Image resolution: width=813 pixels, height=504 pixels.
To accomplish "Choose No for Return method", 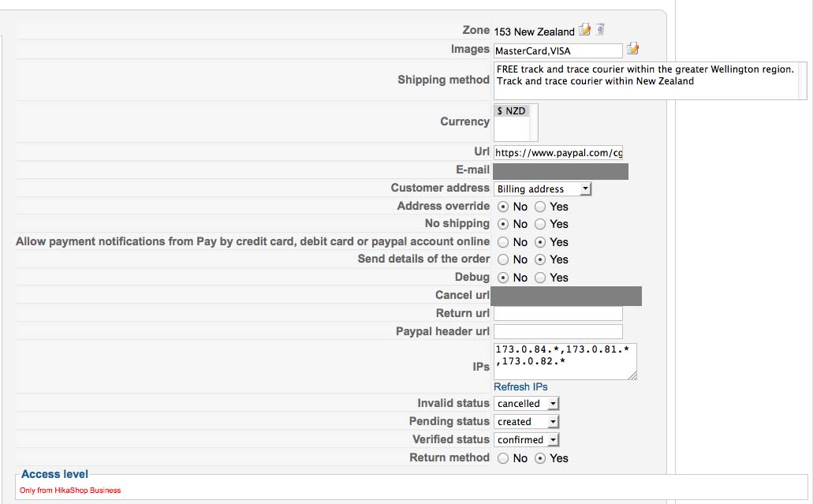I will (x=503, y=457).
